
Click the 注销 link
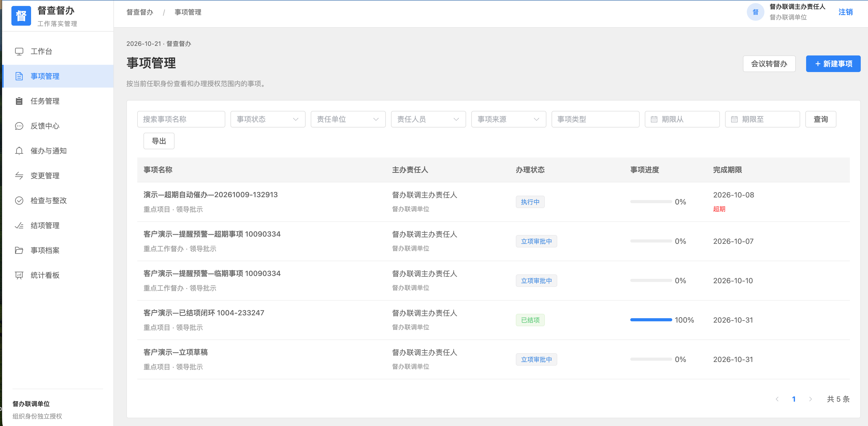click(x=845, y=12)
